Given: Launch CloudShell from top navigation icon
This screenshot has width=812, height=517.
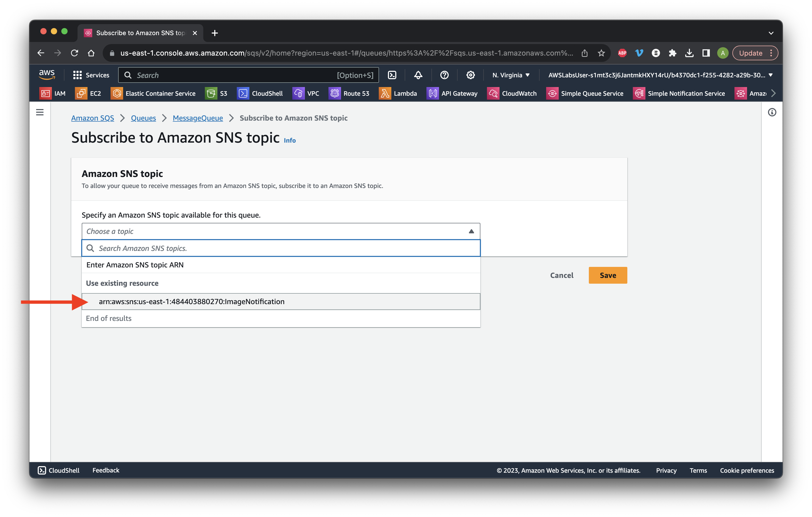Looking at the screenshot, I should pos(392,75).
